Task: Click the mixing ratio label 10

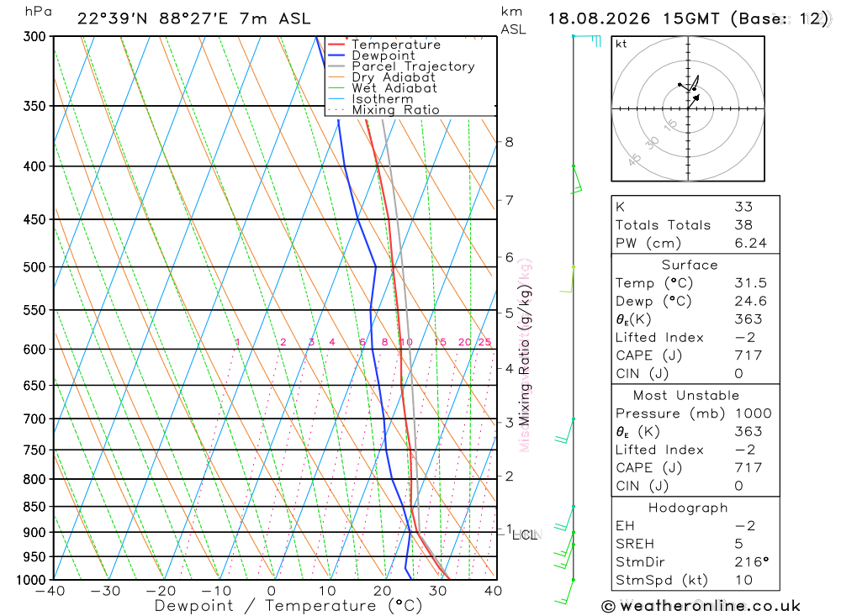Action: 406,342
